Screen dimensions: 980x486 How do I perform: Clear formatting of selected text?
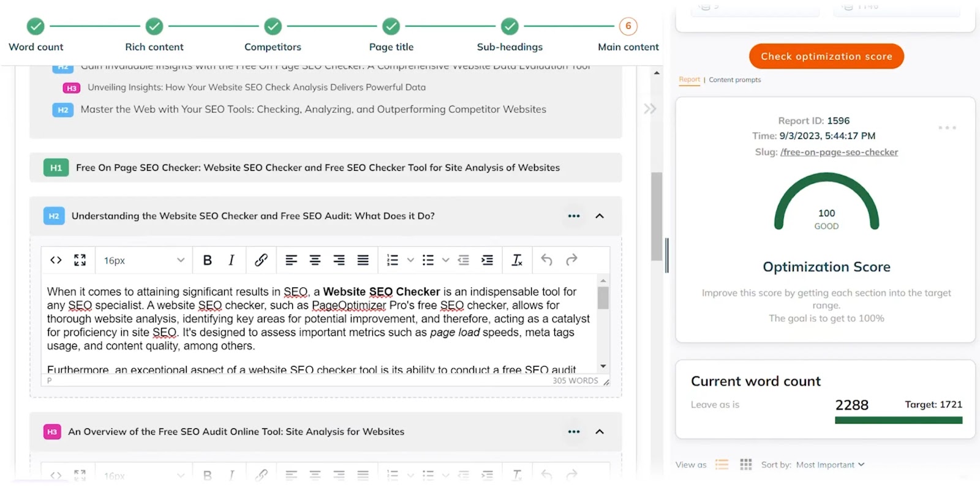click(517, 260)
